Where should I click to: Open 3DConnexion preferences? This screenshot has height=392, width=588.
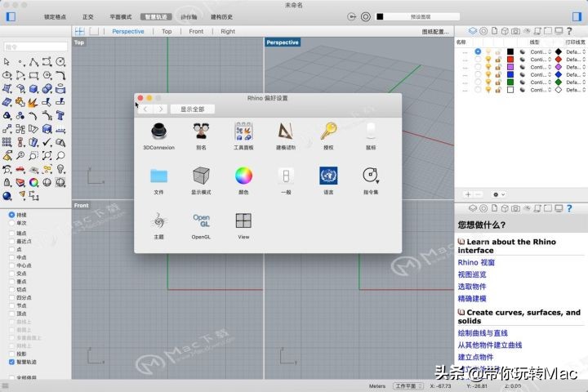click(158, 131)
